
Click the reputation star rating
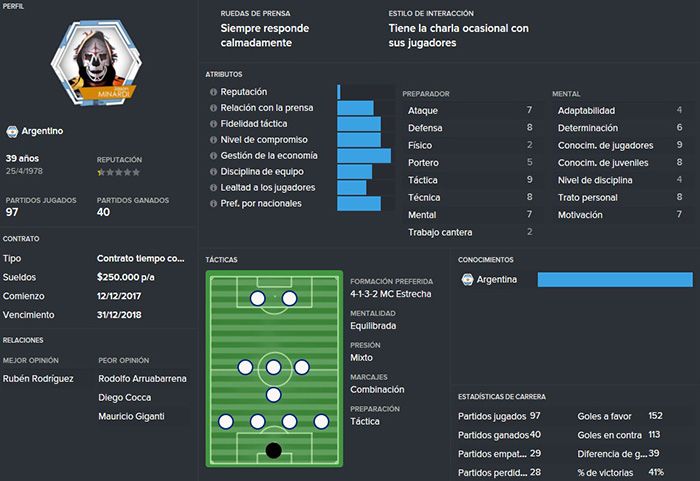coord(118,172)
